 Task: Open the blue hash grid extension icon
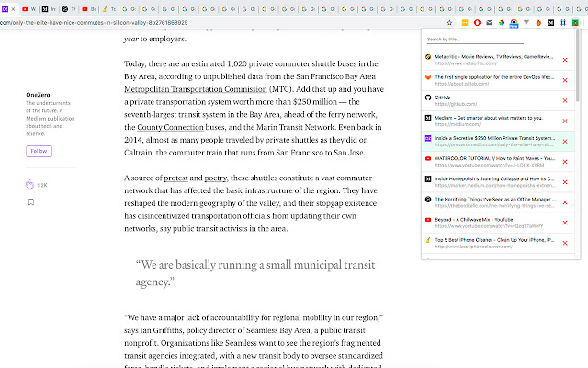(563, 23)
